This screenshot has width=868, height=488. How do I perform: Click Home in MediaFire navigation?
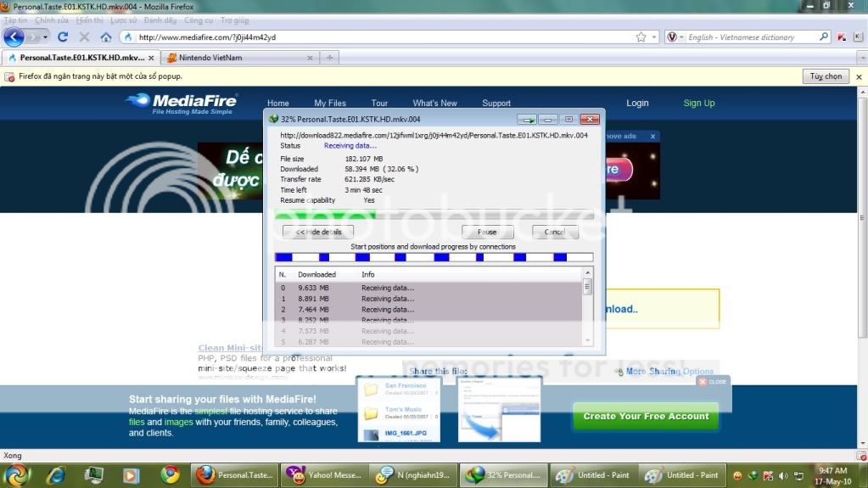(278, 103)
